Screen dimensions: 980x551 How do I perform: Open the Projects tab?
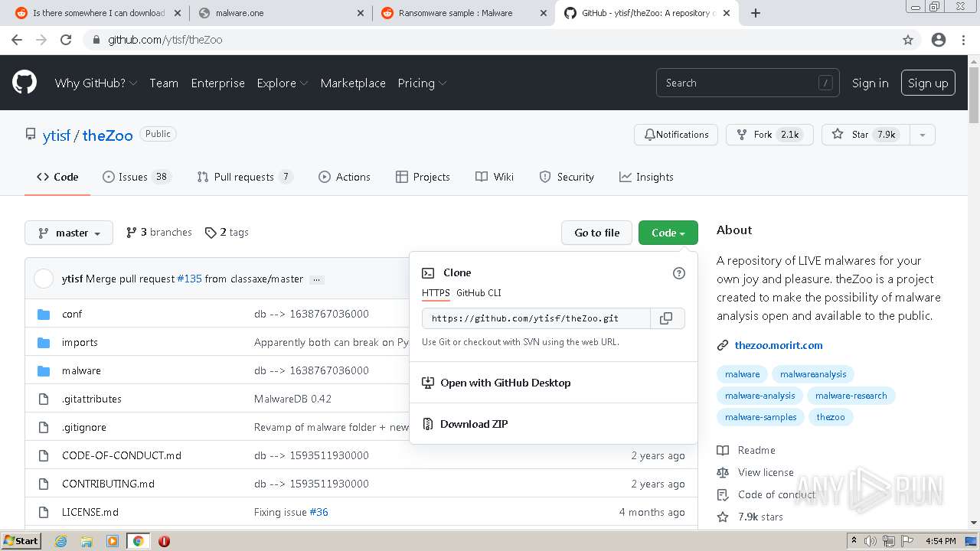(423, 177)
